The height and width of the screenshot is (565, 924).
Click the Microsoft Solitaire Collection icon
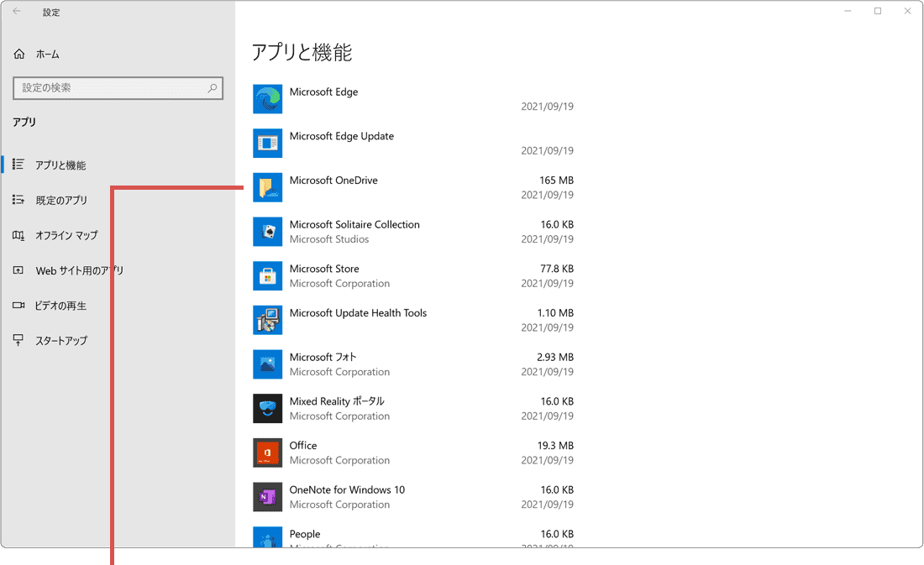tap(267, 232)
